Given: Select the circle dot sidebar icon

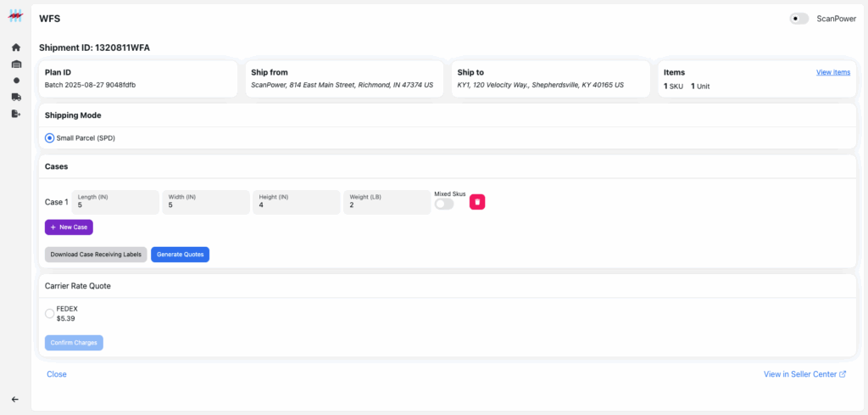Looking at the screenshot, I should pyautogui.click(x=16, y=81).
